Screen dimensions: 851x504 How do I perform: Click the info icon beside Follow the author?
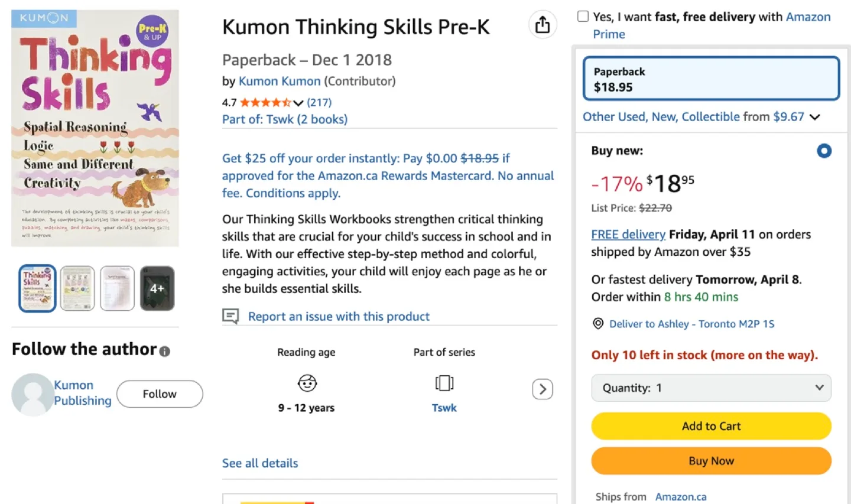pyautogui.click(x=164, y=352)
